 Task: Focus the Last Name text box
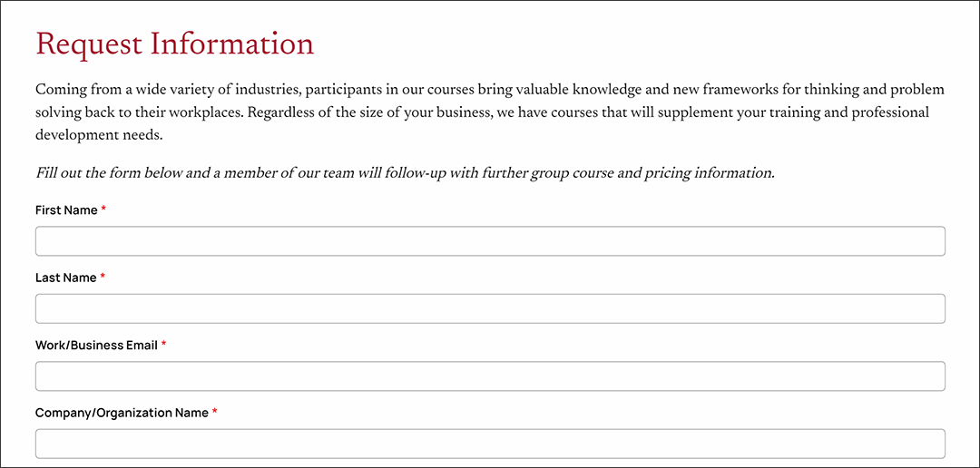click(490, 308)
